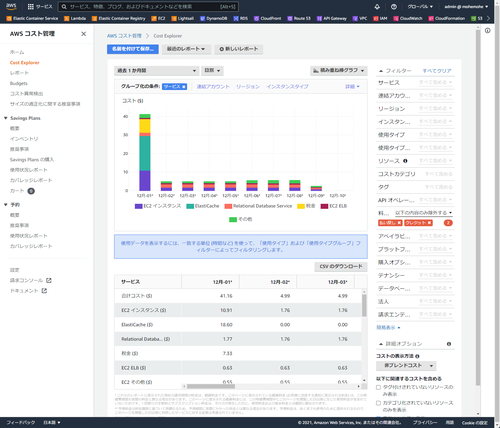This screenshot has height=428, width=500.
Task: Open the 非ブレンドコスト dropdown
Action: pos(406,366)
